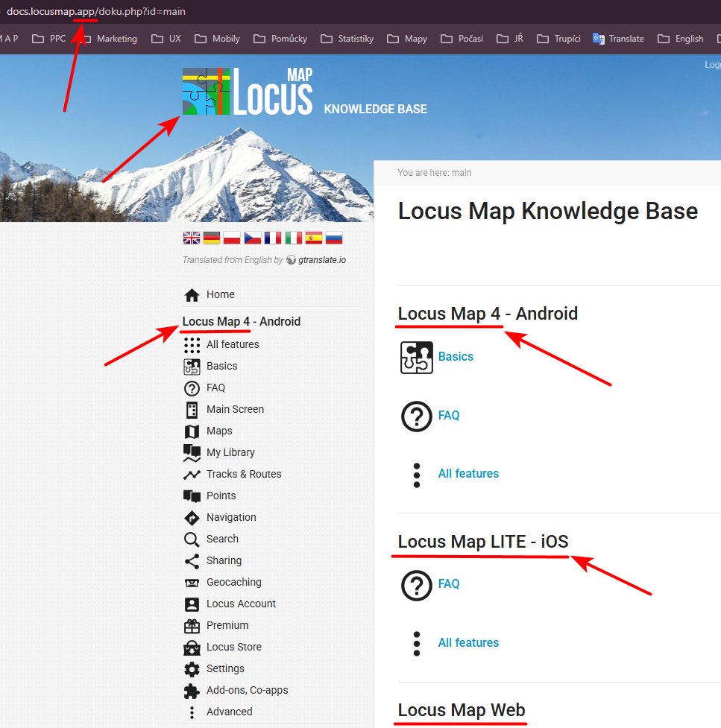
Task: Open the Počasí bookmark folder
Action: pyautogui.click(x=462, y=39)
